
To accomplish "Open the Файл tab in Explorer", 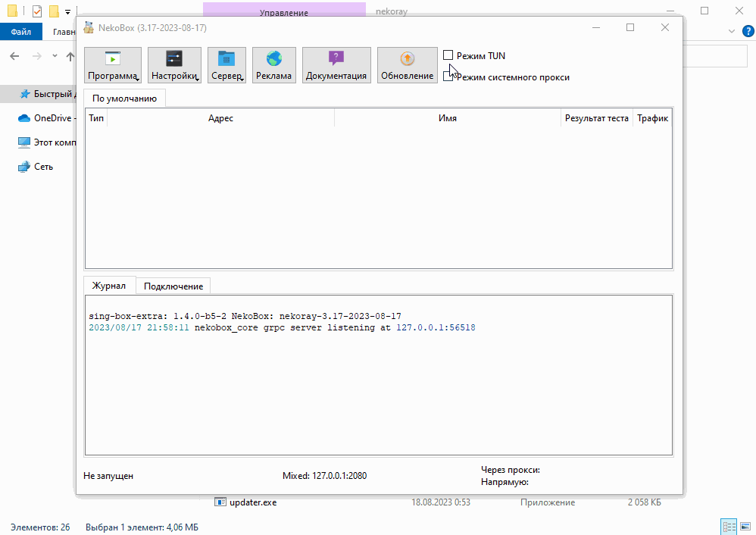I will 21,32.
